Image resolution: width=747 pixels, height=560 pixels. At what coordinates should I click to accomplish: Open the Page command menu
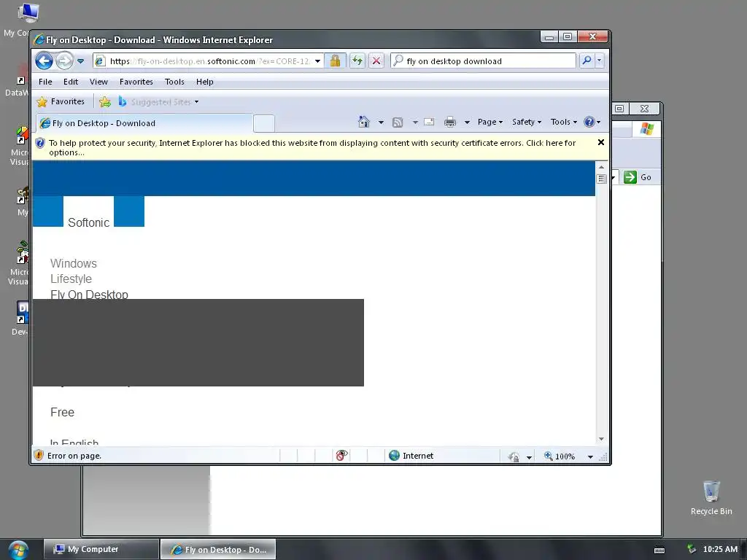[x=490, y=122]
